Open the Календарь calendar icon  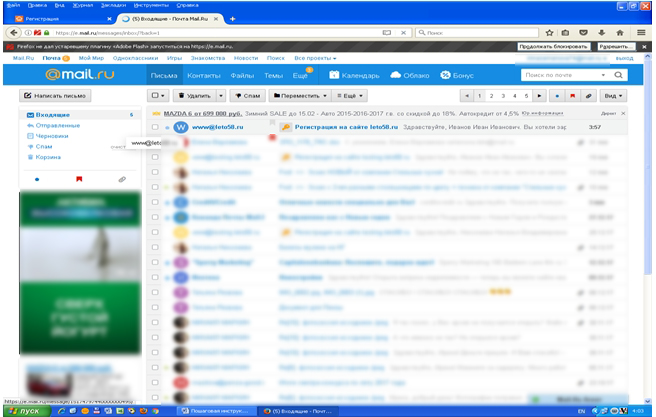tap(333, 76)
